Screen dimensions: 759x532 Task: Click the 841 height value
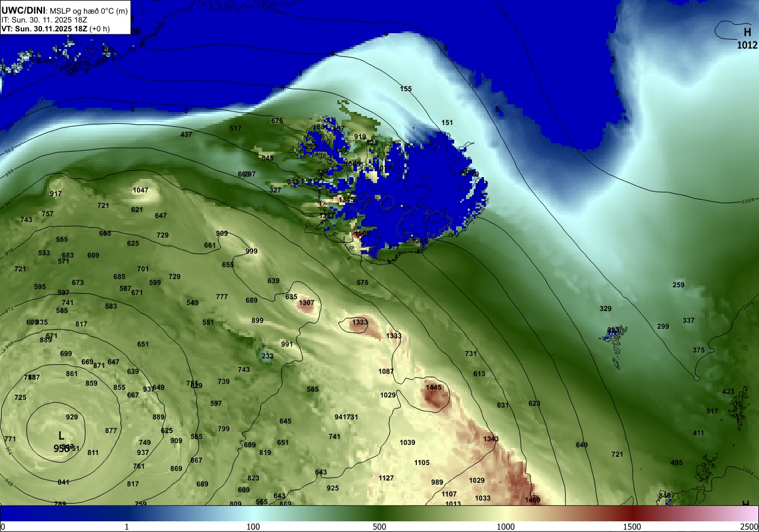click(63, 482)
